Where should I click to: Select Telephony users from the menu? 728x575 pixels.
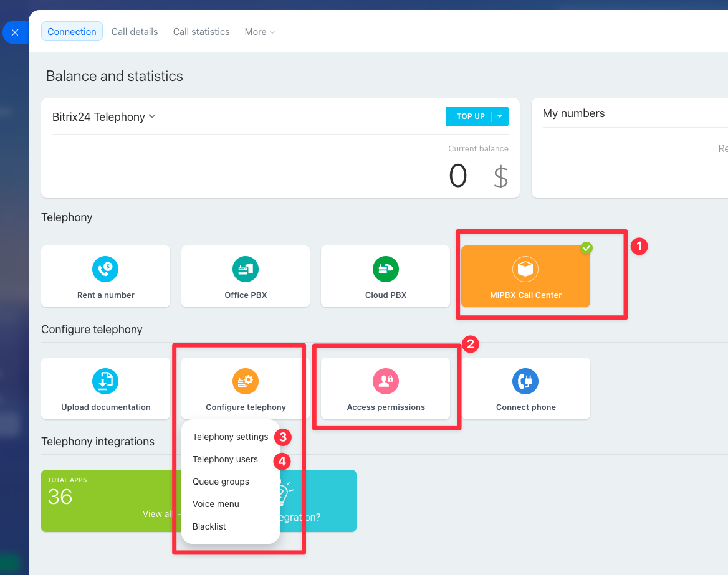tap(225, 459)
